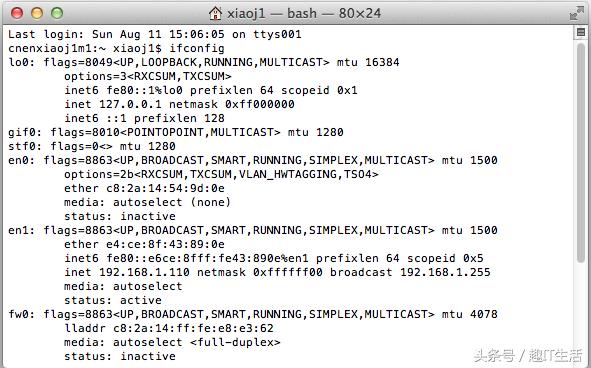
Task: Click the vertical scrollbar thumb
Action: tap(581, 152)
